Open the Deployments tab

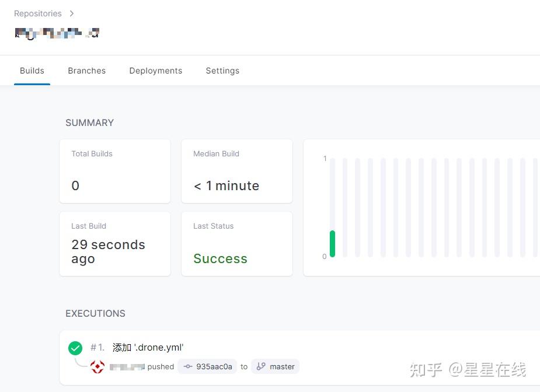pos(156,71)
